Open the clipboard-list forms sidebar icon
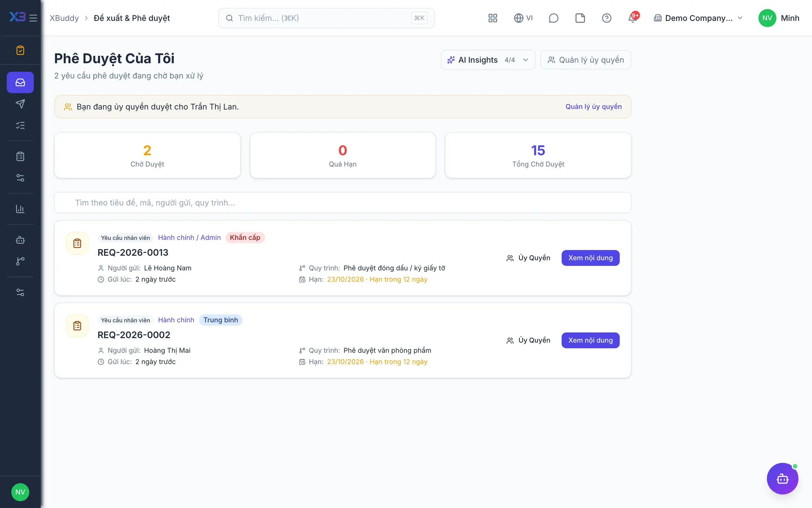Image resolution: width=812 pixels, height=508 pixels. coord(20,156)
